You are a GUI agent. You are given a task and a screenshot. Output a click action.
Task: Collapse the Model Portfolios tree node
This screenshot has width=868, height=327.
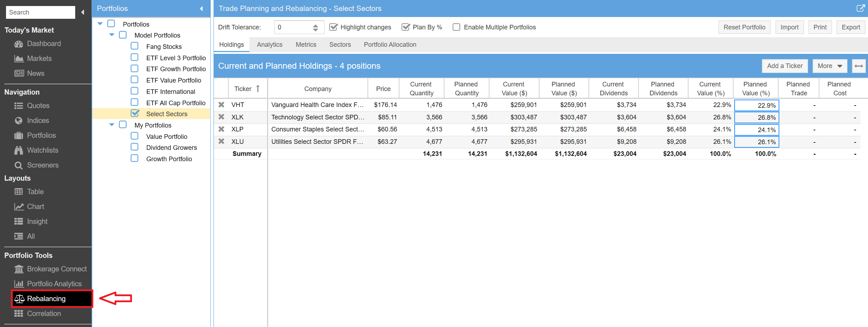pos(112,35)
